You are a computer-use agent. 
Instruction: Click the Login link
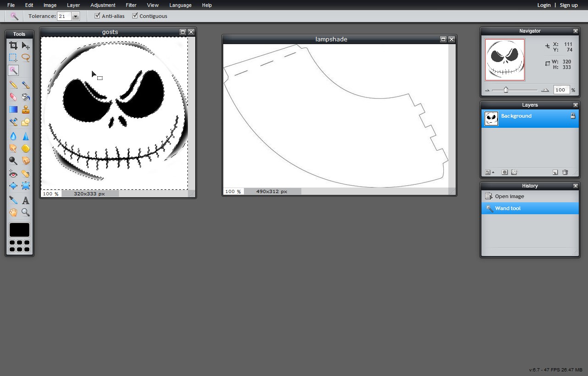[x=544, y=5]
